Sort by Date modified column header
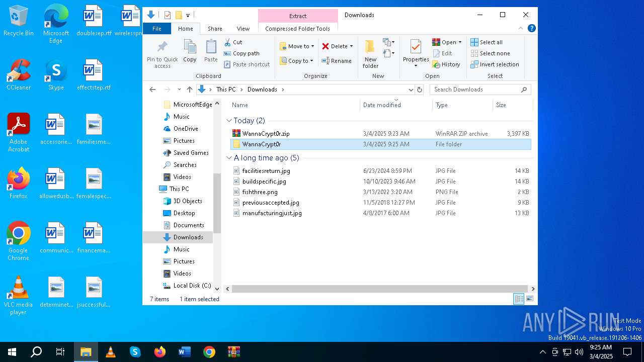Viewport: 644px width, 362px height. click(396, 105)
